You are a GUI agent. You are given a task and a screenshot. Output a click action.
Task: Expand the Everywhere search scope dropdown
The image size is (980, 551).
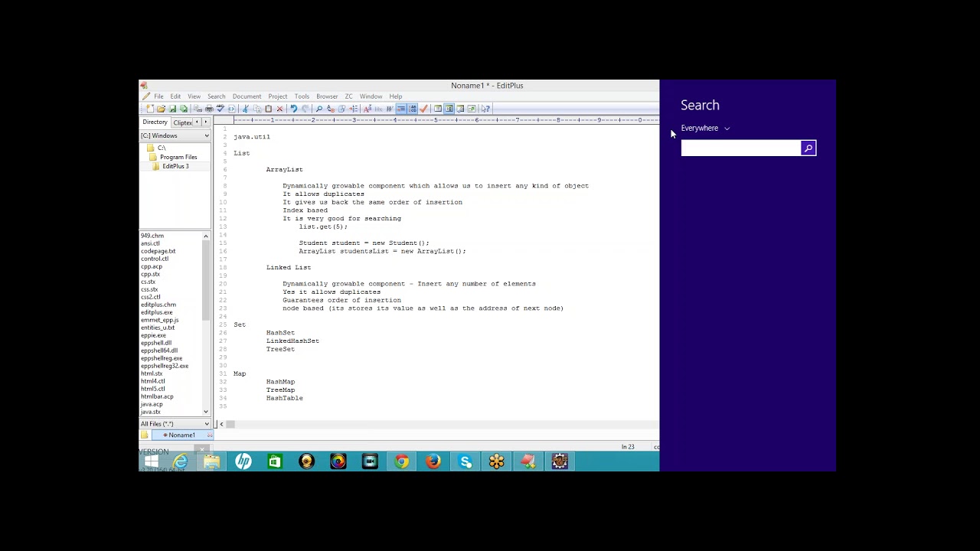[x=727, y=129]
